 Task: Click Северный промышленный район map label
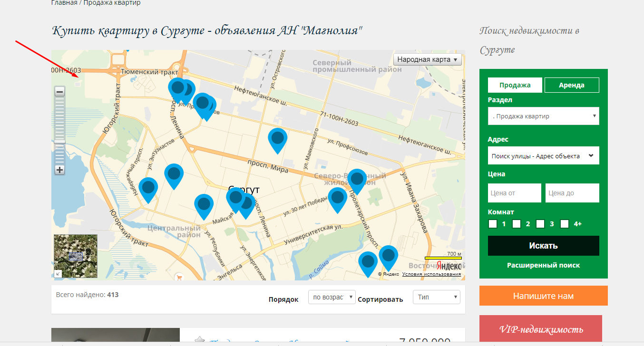tap(357, 66)
